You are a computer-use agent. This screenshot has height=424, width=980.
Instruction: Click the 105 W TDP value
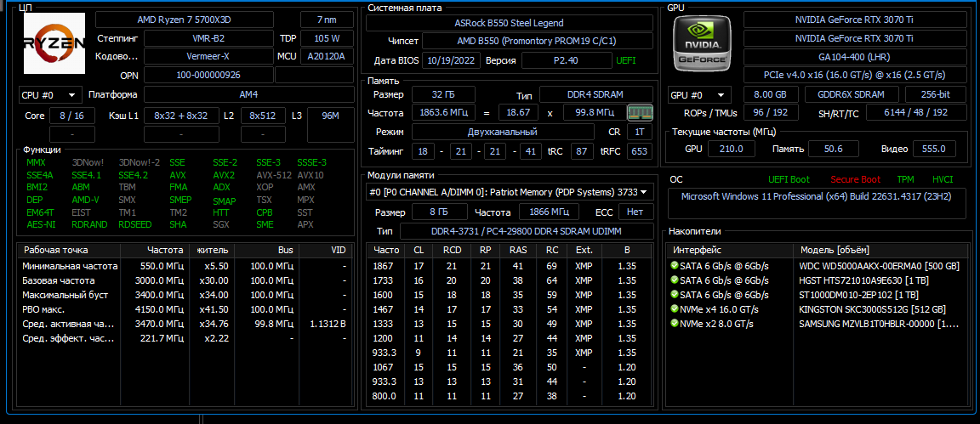click(x=327, y=38)
